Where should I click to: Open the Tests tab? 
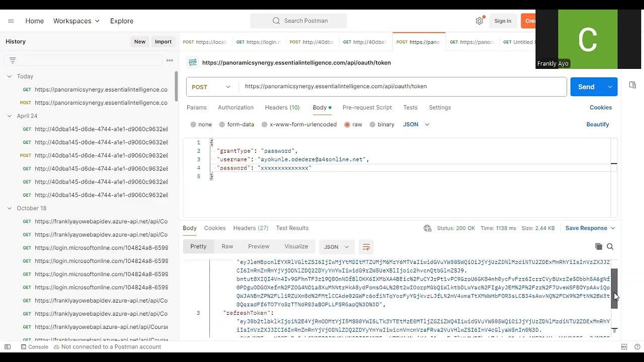click(411, 108)
